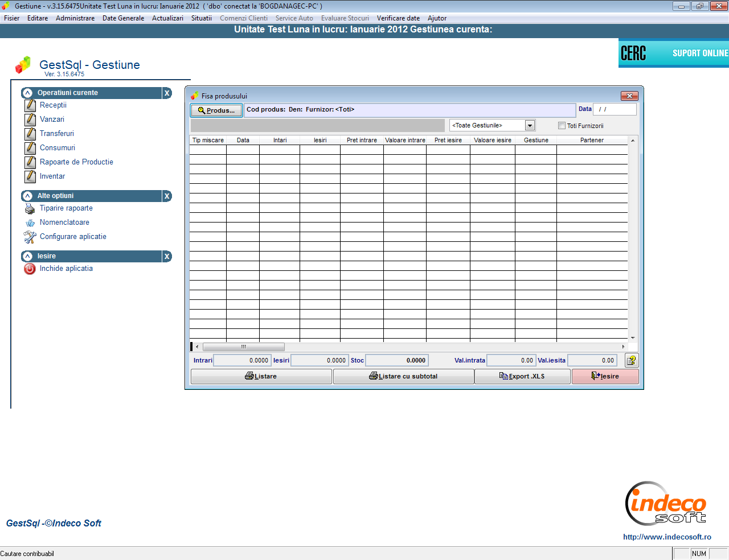Viewport: 729px width, 560px height.
Task: Open the Situatii menu
Action: 201,18
